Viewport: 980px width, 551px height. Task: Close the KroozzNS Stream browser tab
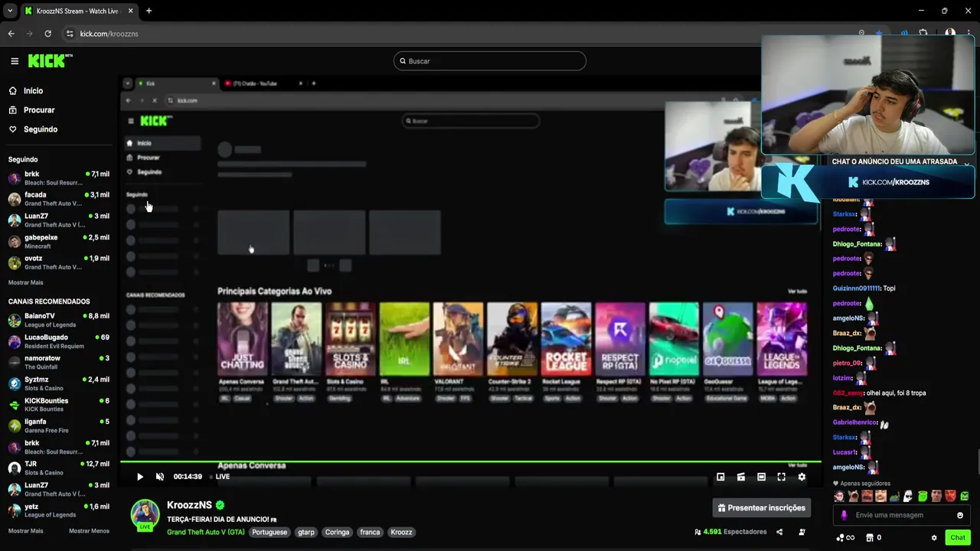[131, 11]
